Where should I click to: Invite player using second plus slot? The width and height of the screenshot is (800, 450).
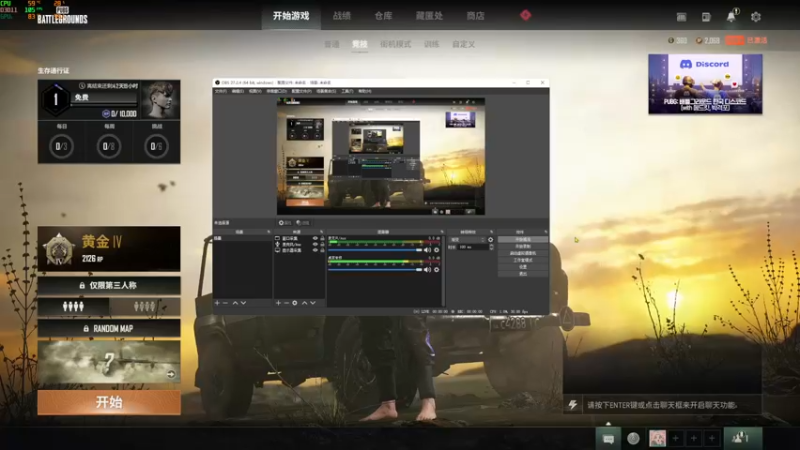(693, 438)
